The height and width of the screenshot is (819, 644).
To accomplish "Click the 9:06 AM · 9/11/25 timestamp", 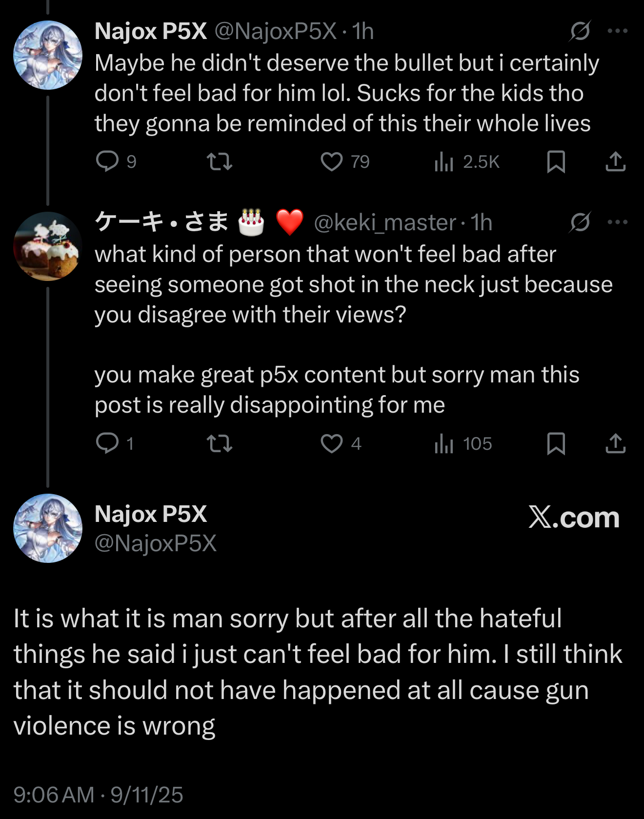I will point(98,795).
